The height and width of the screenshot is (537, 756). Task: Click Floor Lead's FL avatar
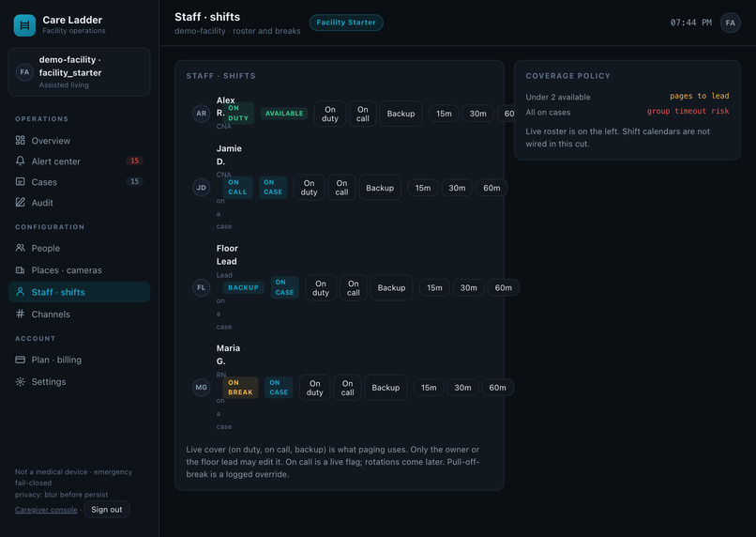click(201, 287)
